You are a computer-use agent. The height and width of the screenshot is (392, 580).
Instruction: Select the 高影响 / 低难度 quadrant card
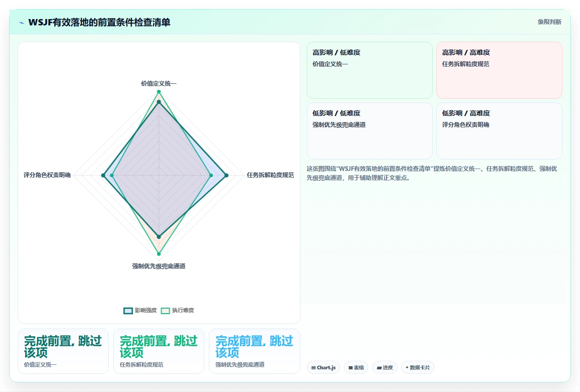[370, 70]
